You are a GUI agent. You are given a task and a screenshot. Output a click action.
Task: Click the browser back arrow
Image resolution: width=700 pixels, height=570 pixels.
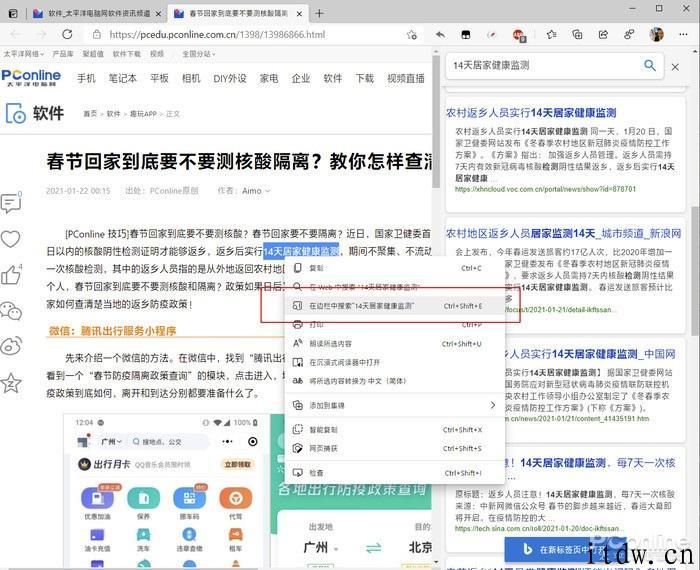(16, 34)
